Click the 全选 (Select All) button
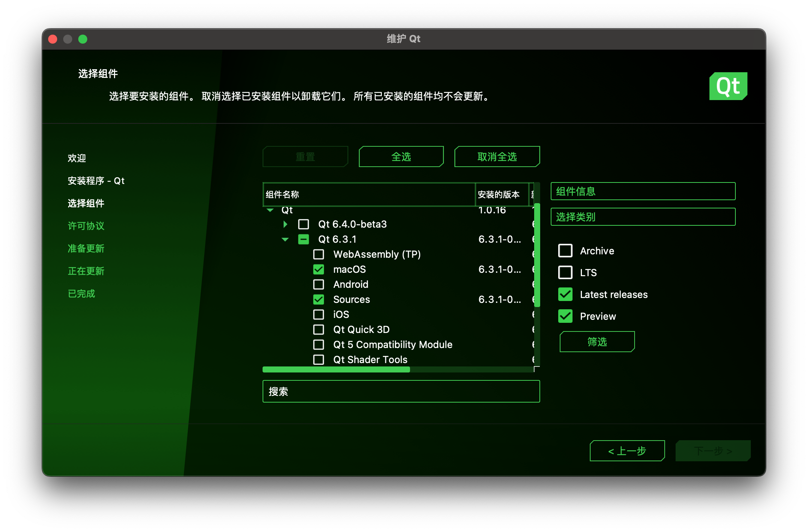This screenshot has height=532, width=808. click(x=401, y=157)
